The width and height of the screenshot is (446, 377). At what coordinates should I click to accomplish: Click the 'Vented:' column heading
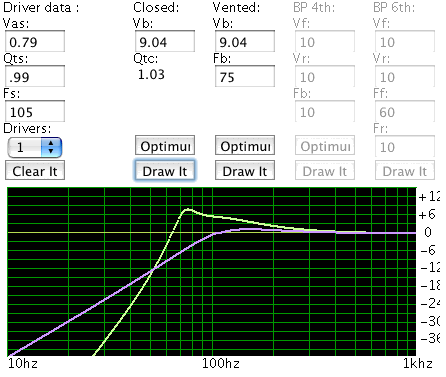coord(236,7)
